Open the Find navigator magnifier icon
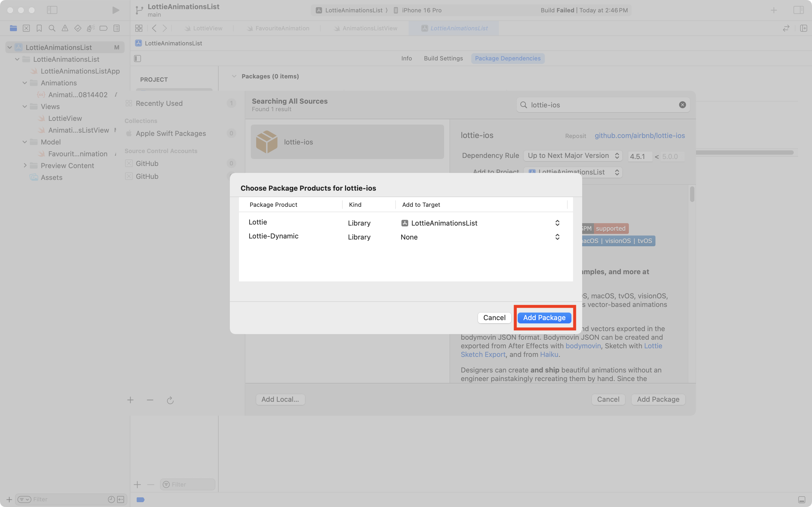Image resolution: width=812 pixels, height=507 pixels. [52, 28]
